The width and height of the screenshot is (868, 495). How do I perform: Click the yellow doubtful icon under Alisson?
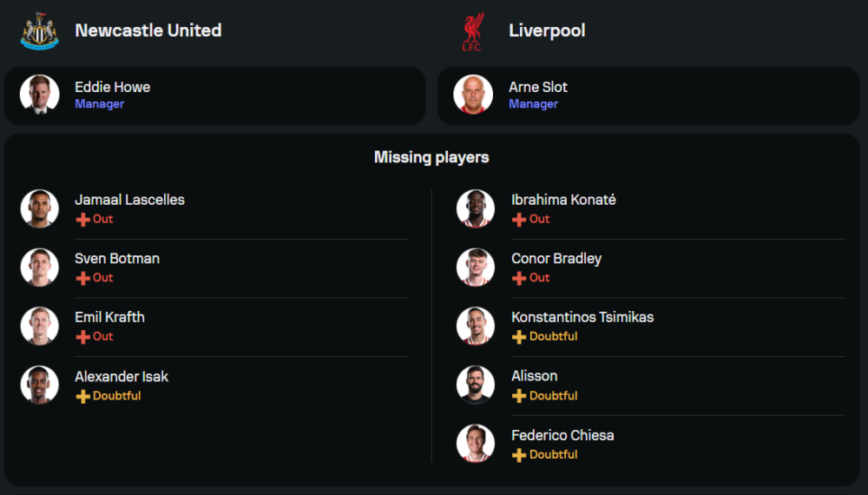(x=519, y=396)
